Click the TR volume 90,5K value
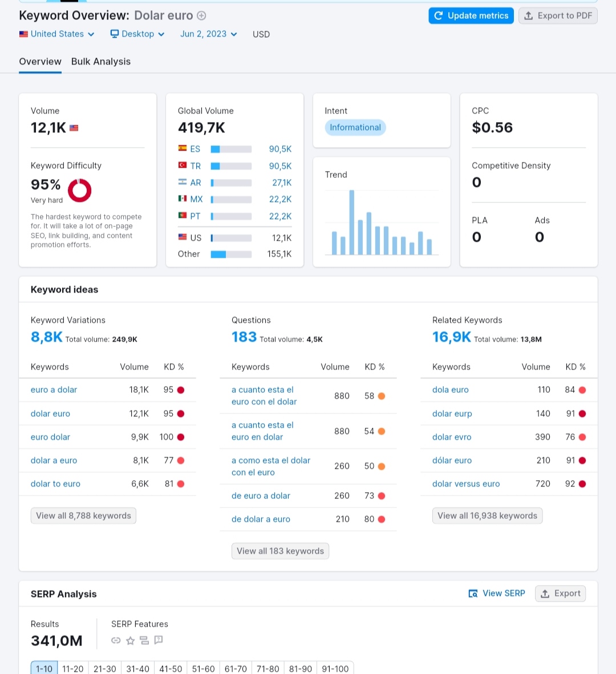 click(280, 166)
